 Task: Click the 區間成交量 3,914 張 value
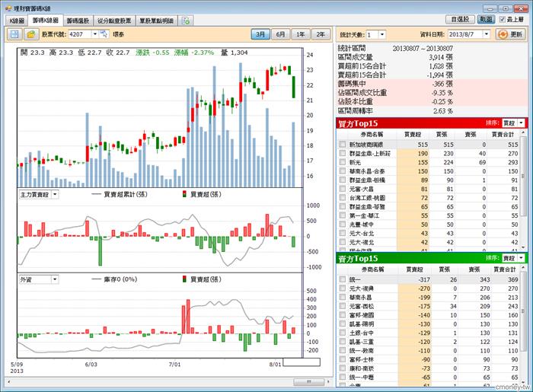pos(441,57)
